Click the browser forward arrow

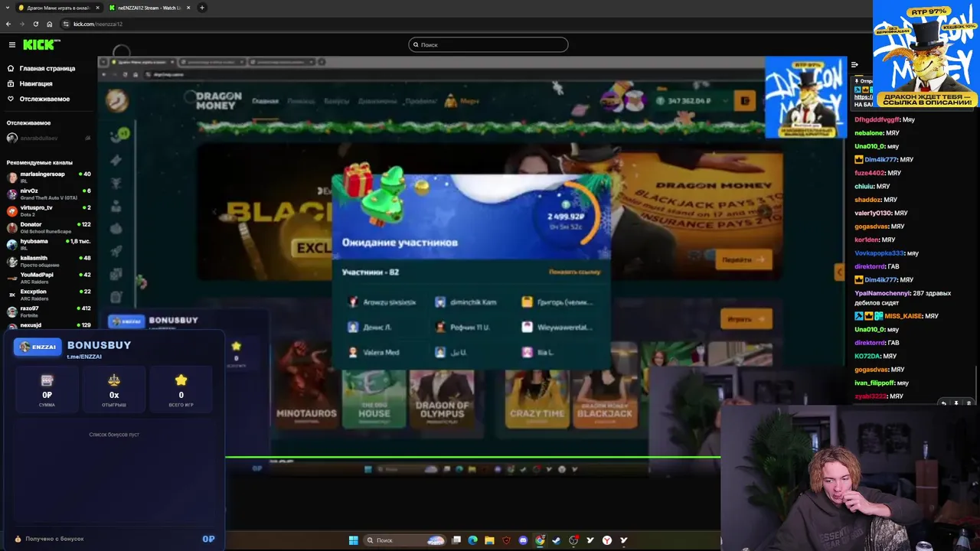point(21,24)
